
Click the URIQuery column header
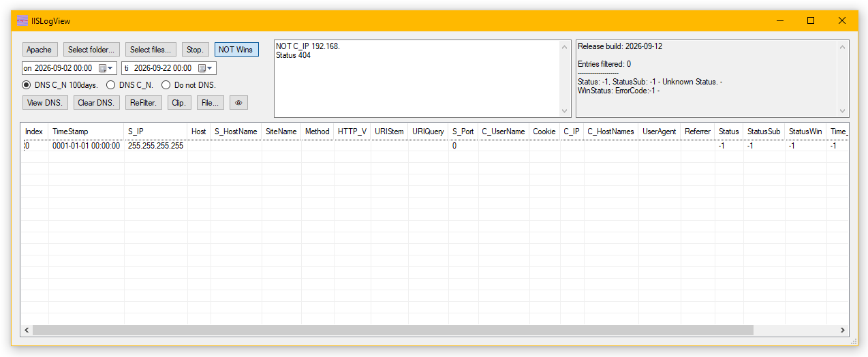[x=429, y=131]
